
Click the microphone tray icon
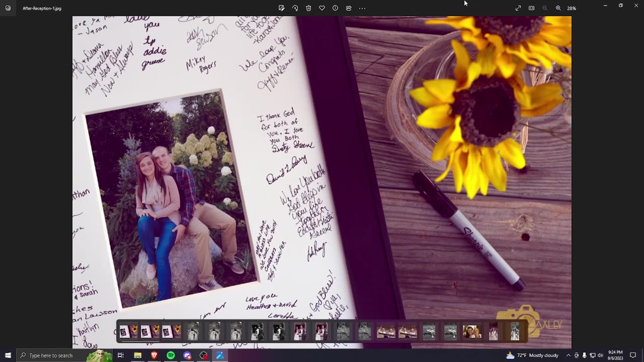pyautogui.click(x=584, y=355)
